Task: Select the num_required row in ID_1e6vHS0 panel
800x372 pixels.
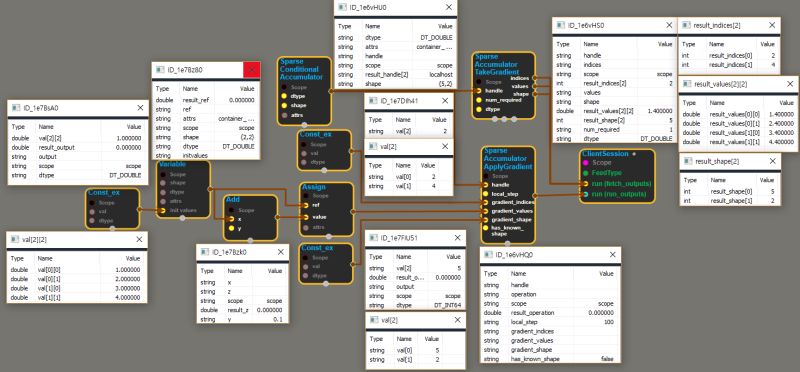Action: [614, 130]
